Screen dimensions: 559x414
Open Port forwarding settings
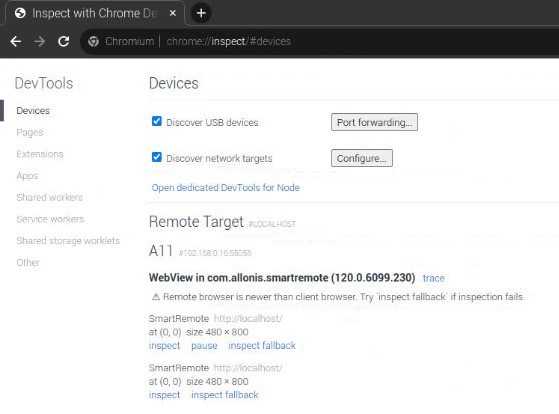374,122
